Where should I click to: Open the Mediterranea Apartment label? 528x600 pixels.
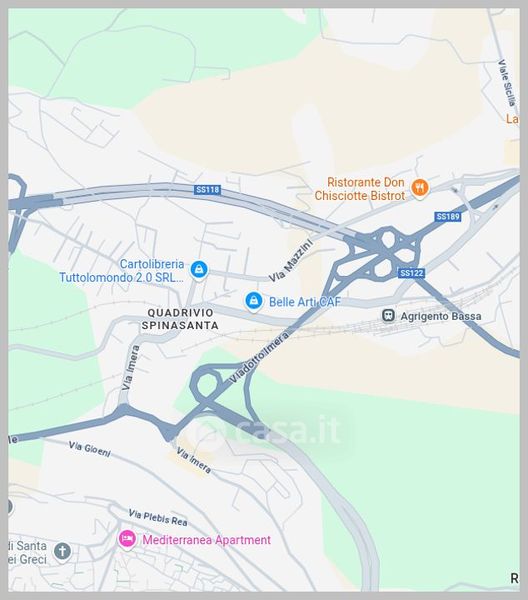206,540
